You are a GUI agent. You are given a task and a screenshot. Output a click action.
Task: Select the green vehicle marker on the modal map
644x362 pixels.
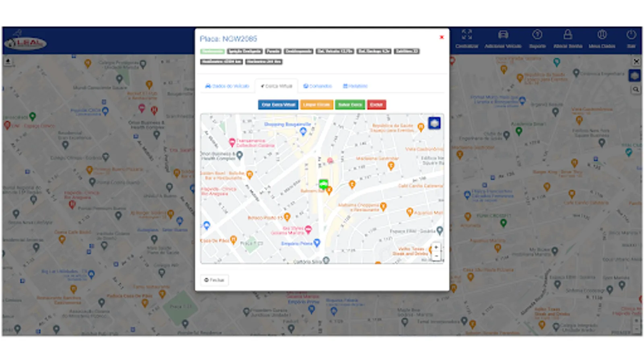(x=324, y=183)
